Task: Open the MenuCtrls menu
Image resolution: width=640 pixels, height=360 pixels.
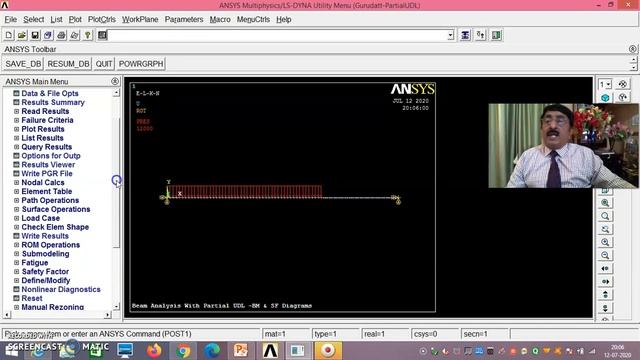Action: 253,19
